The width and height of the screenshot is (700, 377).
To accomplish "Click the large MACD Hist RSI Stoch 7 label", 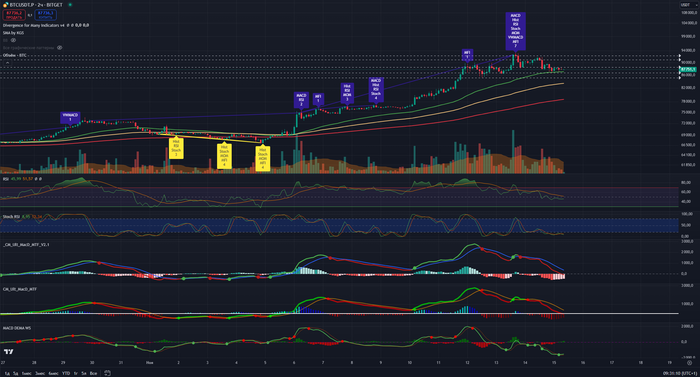I will (515, 31).
